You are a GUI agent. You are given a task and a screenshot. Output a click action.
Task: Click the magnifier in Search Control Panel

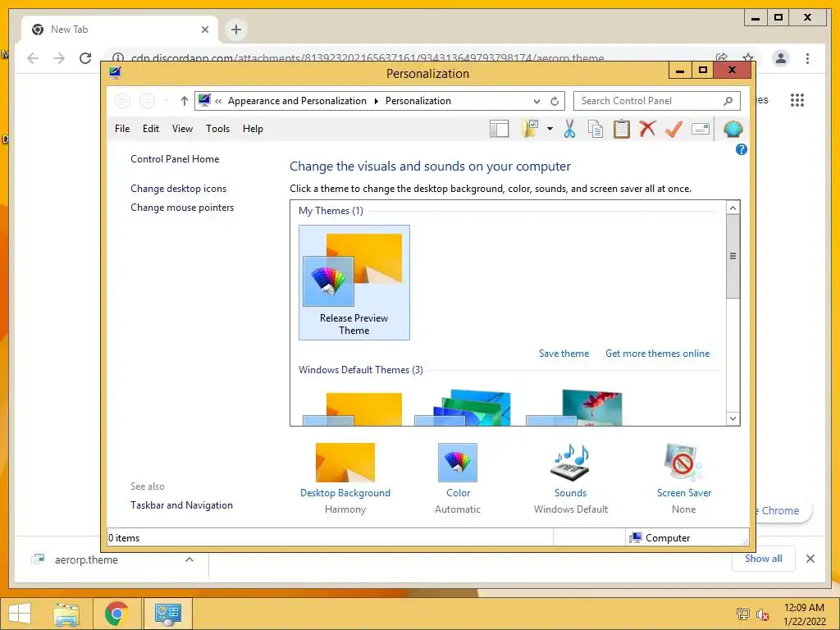click(728, 101)
